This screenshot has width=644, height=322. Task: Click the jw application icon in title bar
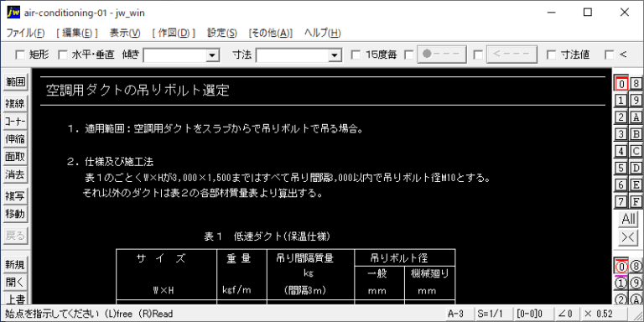pyautogui.click(x=13, y=13)
